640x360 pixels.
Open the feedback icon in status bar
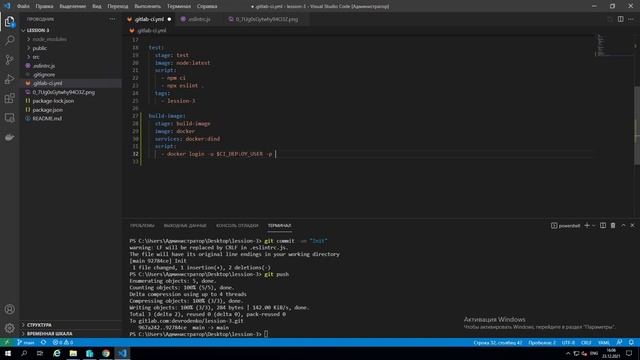pos(620,342)
